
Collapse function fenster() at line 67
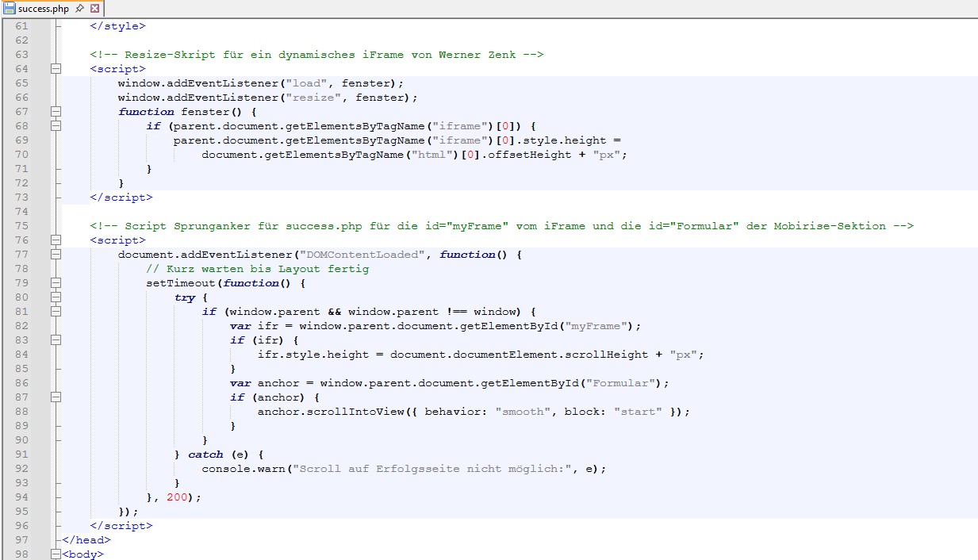pos(56,112)
